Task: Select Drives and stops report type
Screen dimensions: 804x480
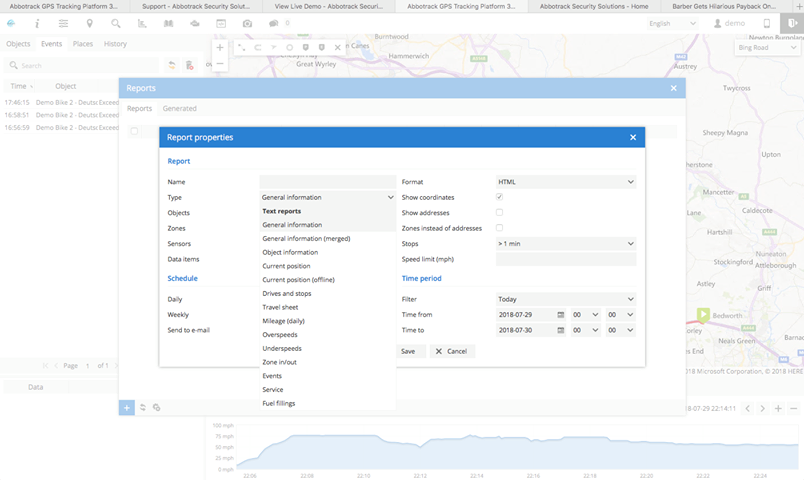Action: [287, 293]
